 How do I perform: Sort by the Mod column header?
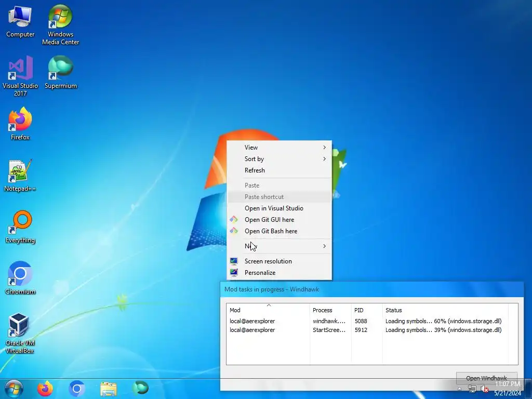pyautogui.click(x=268, y=310)
